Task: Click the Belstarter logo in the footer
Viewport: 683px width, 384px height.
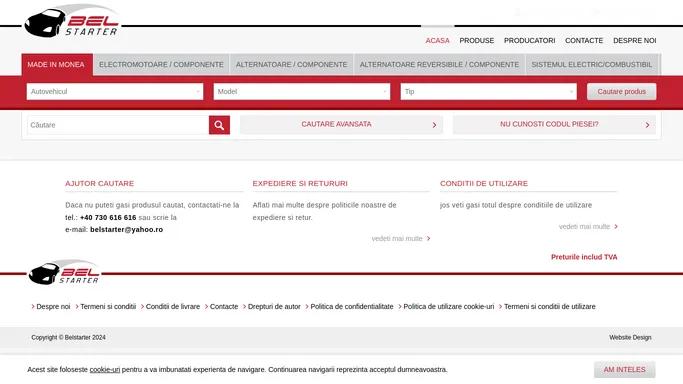Action: pyautogui.click(x=64, y=273)
